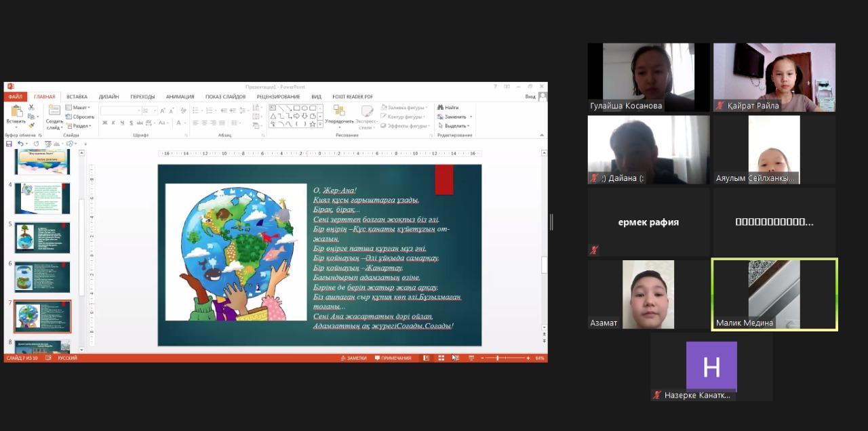868x431 pixels.
Task: Click the Вставить (Paste) icon
Action: click(16, 112)
